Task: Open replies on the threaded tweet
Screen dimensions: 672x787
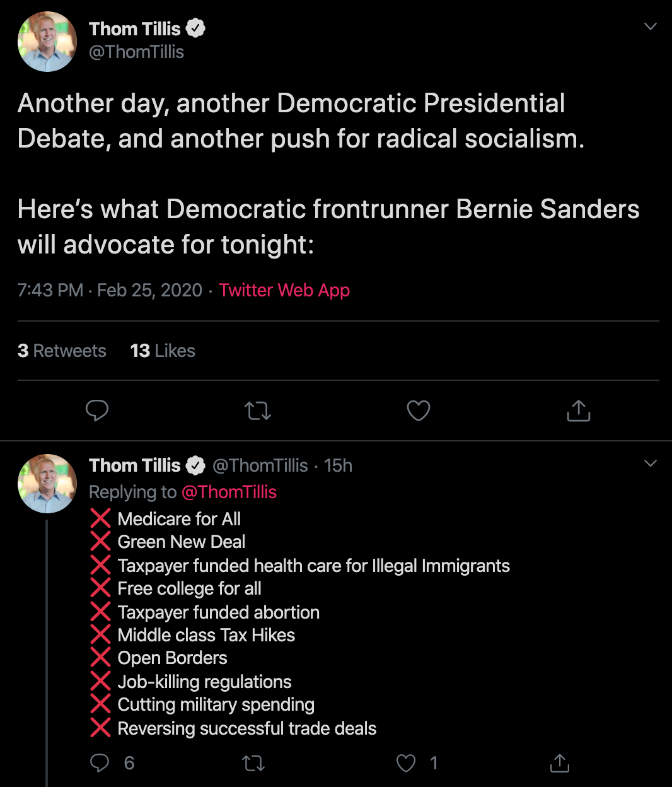Action: pos(100,763)
